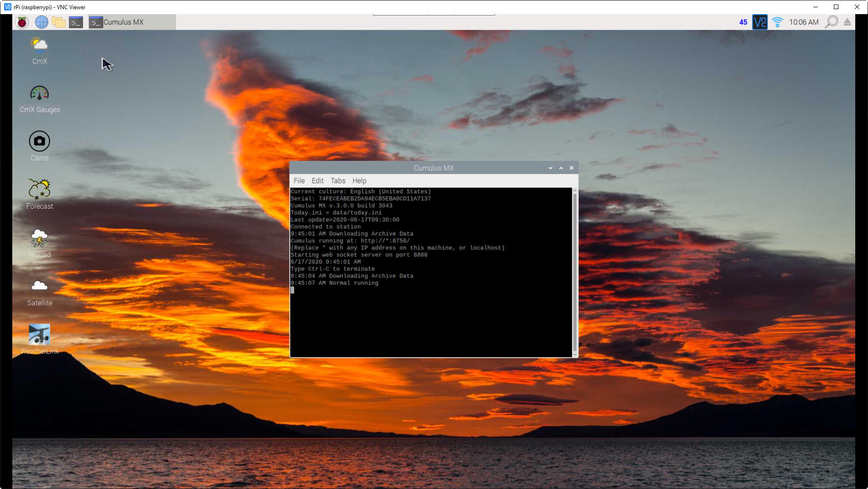
Task: Click the 'Connected to station' line
Action: [326, 226]
